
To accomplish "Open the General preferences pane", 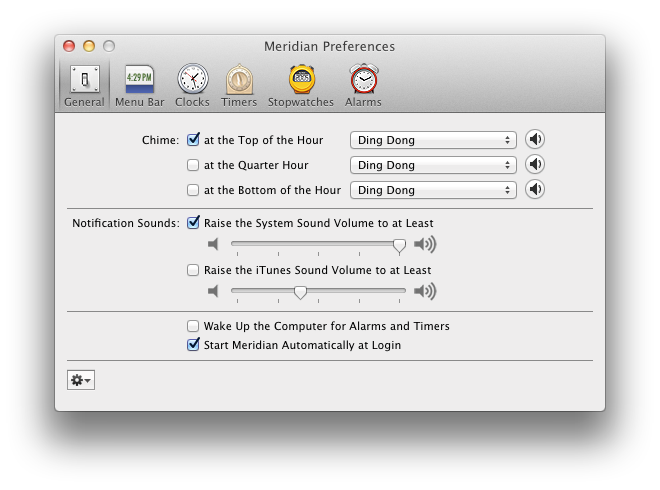I will click(84, 85).
